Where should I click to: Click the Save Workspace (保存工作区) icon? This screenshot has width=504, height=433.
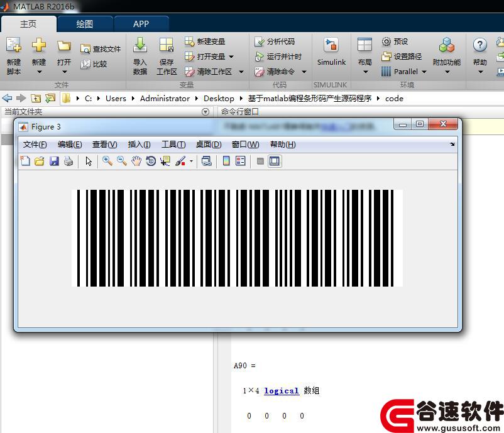(167, 45)
